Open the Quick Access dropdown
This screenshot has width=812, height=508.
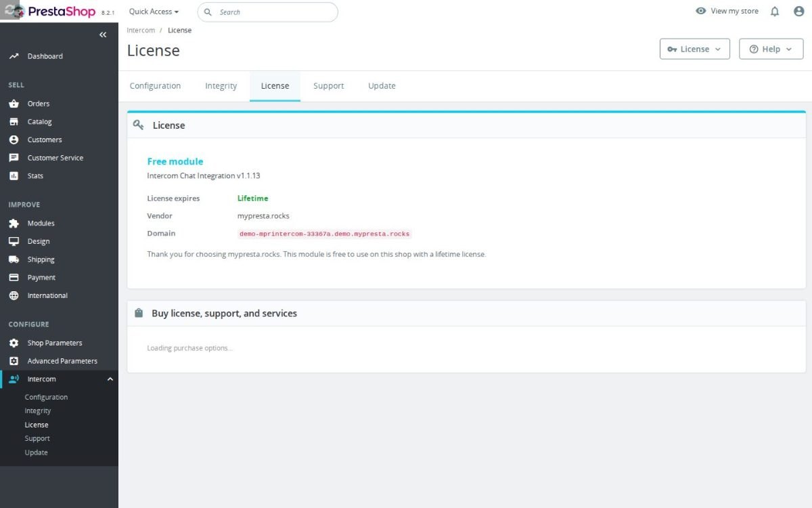(x=154, y=12)
